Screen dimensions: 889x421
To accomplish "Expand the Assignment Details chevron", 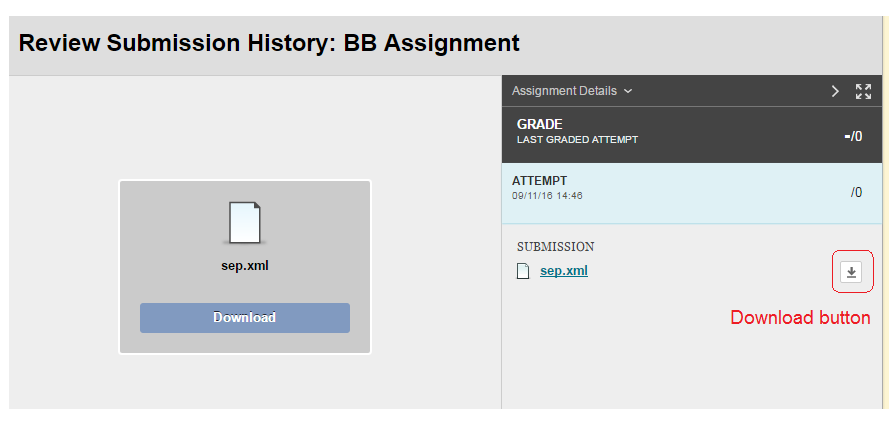I will point(628,91).
